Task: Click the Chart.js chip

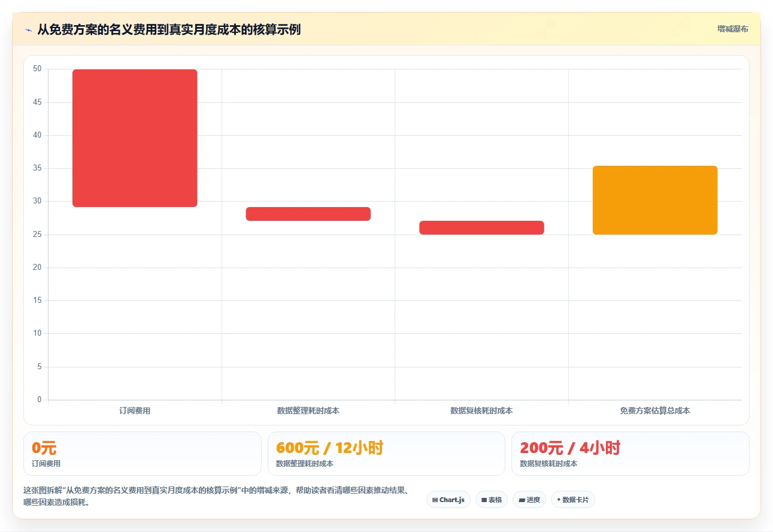Action: click(448, 500)
